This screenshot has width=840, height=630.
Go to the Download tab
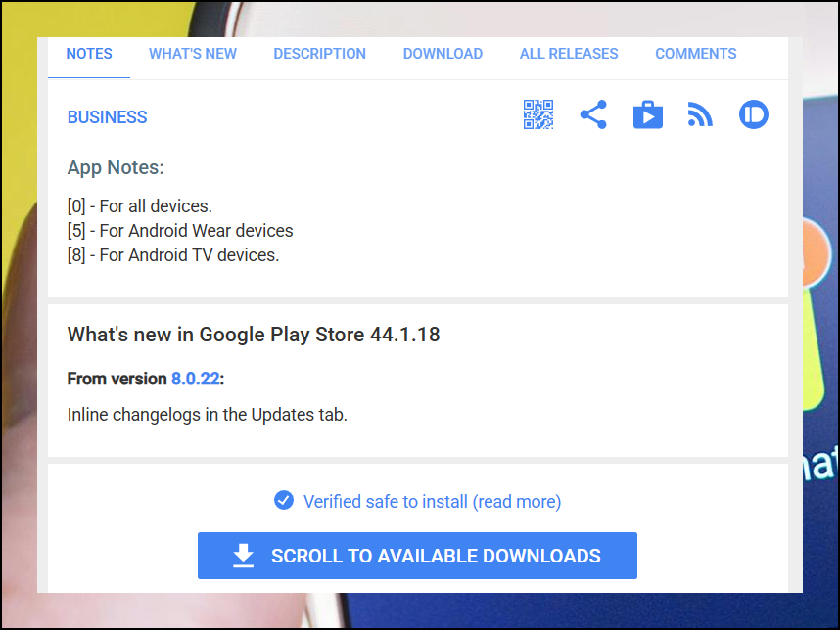(x=443, y=54)
